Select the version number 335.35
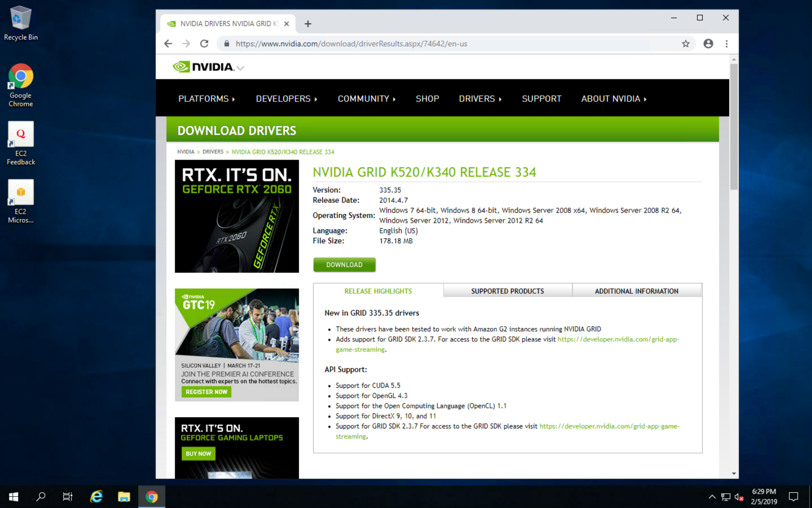The width and height of the screenshot is (812, 508). pos(390,190)
